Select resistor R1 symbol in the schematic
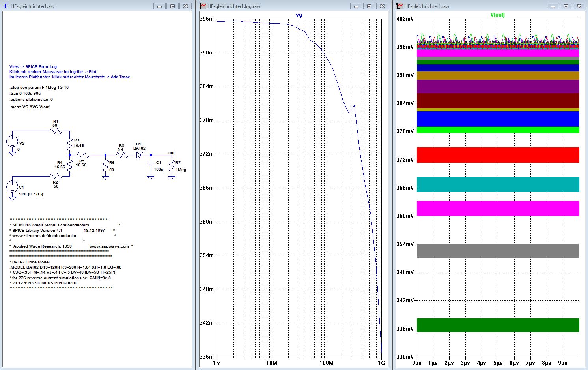The image size is (588, 370). pos(56,131)
